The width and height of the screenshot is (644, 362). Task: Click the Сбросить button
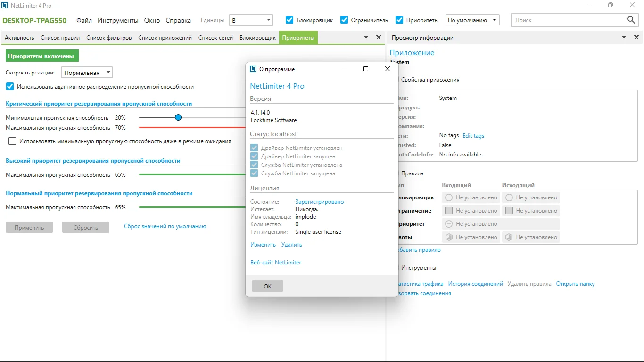(x=86, y=227)
